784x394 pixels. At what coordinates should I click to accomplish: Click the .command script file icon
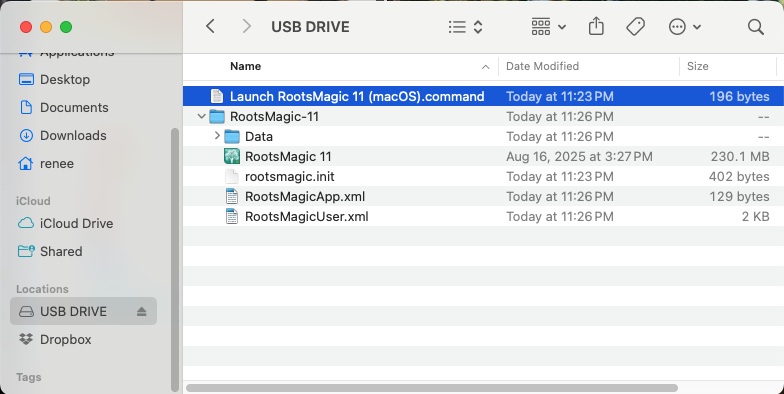pyautogui.click(x=216, y=96)
